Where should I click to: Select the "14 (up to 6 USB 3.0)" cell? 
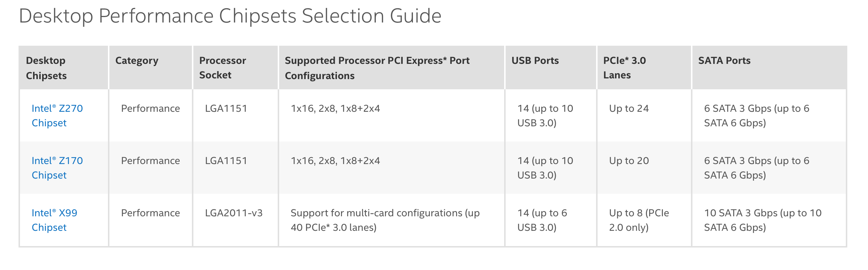542,220
